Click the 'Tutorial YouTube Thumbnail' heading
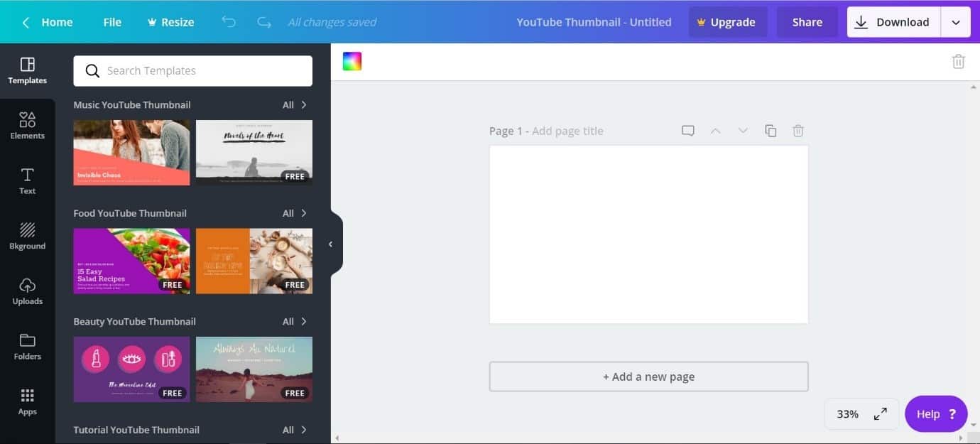The image size is (980, 444). (x=136, y=430)
